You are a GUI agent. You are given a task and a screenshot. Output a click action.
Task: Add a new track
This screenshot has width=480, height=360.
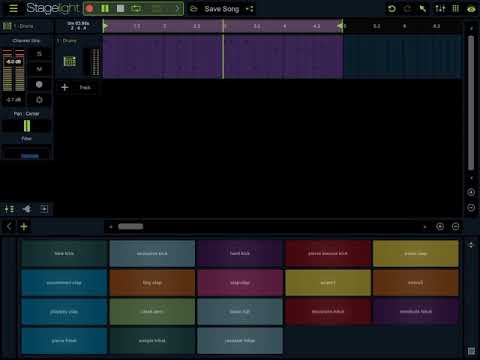coord(76,87)
